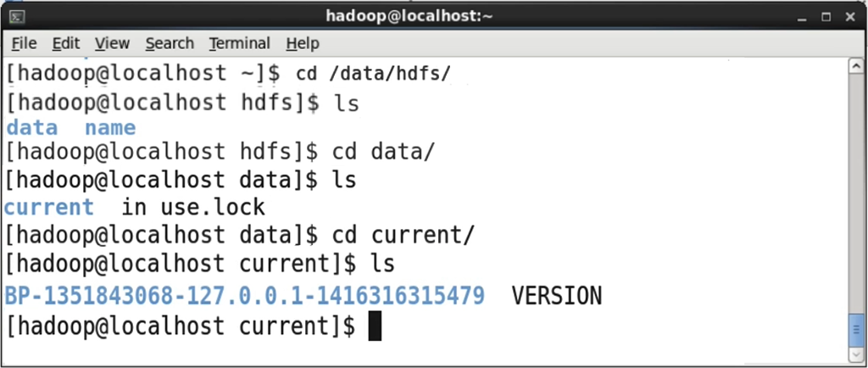Open the Search menu
This screenshot has height=368, width=868.
point(170,43)
